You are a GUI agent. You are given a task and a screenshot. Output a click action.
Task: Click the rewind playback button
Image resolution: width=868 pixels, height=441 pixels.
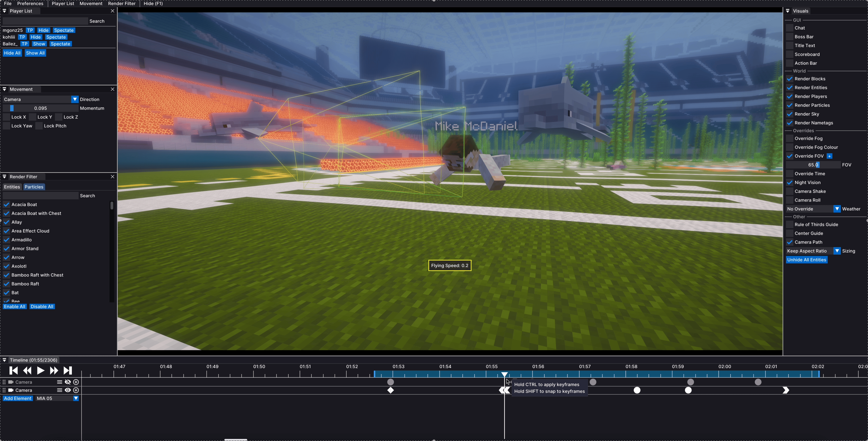pos(27,371)
